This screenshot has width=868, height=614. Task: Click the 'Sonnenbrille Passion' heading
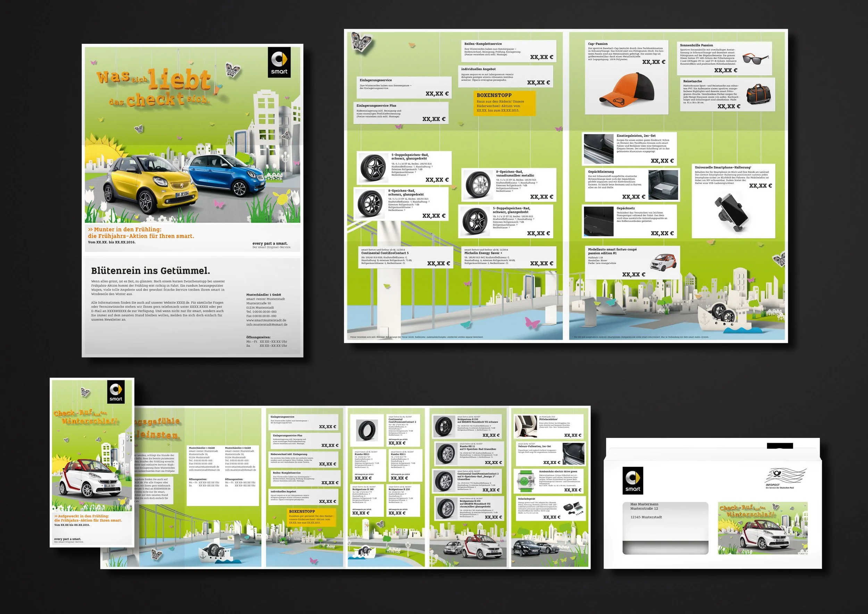pyautogui.click(x=696, y=45)
